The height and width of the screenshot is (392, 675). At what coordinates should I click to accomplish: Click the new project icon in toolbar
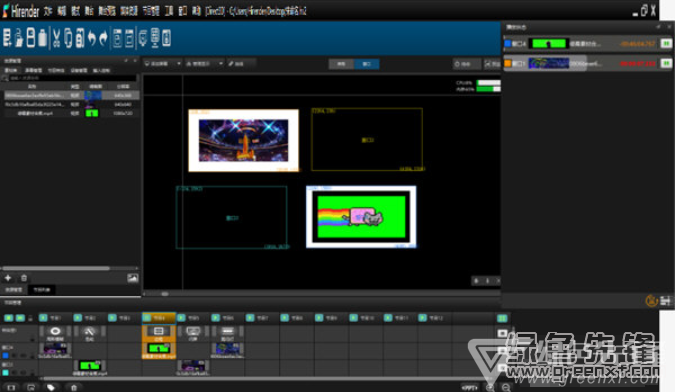7,38
